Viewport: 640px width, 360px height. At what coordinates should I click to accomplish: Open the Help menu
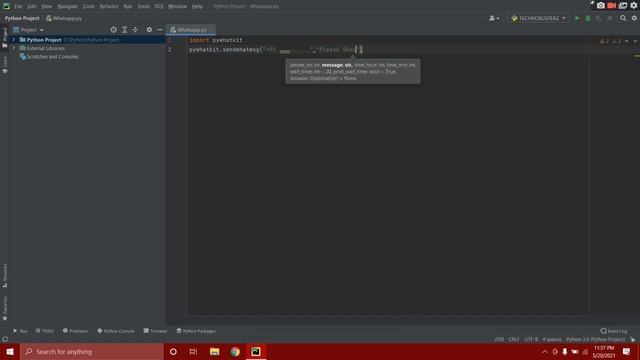(197, 6)
